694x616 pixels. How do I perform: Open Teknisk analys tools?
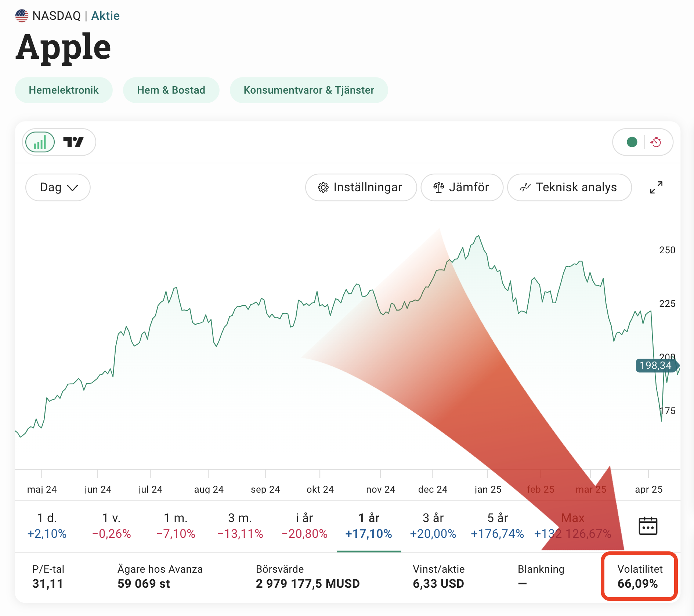[x=569, y=188]
